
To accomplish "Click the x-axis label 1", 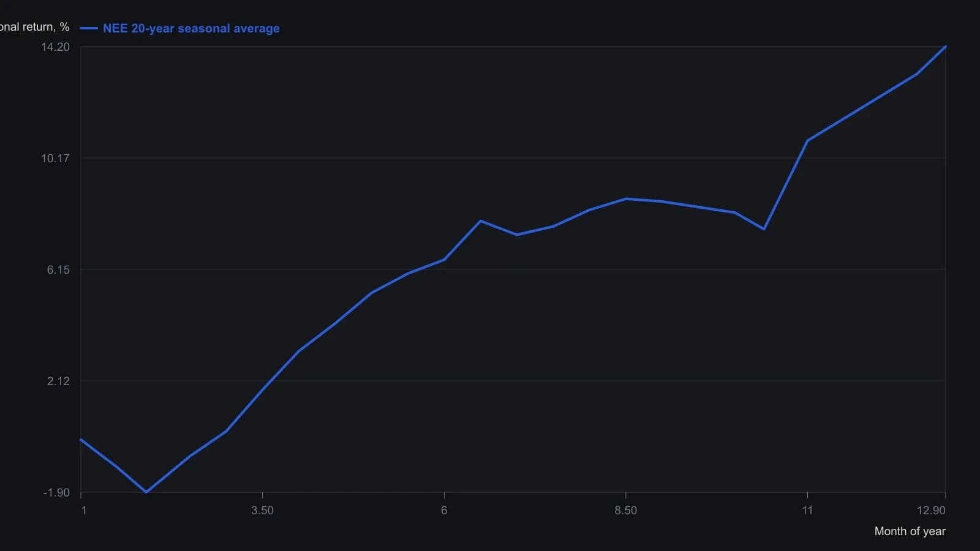I will pos(84,510).
